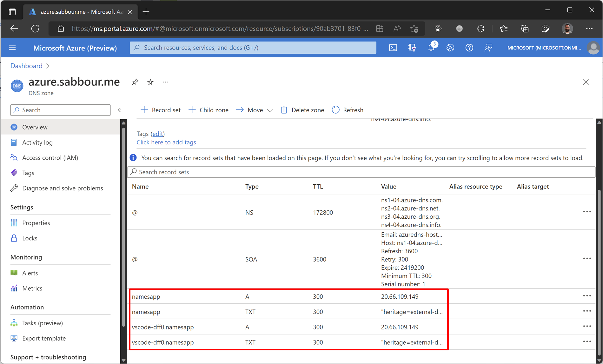Add a Child zone

[x=209, y=110]
